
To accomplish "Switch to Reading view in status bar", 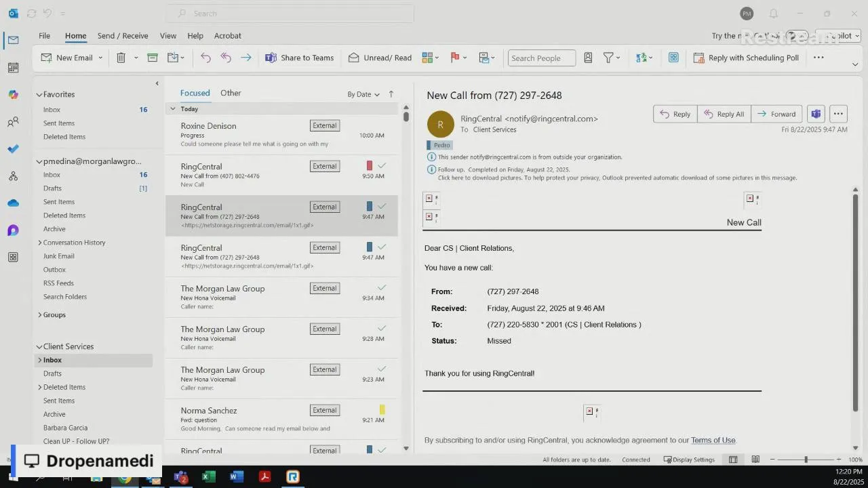I will [755, 460].
